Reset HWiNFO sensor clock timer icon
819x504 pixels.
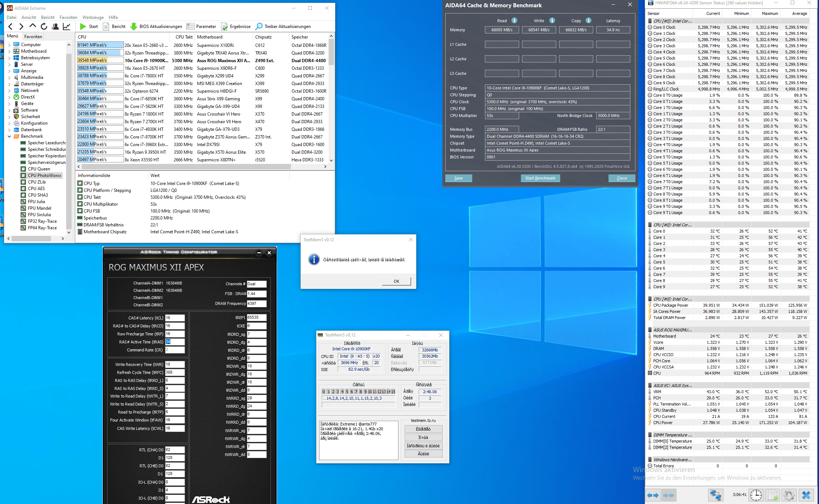point(756,495)
